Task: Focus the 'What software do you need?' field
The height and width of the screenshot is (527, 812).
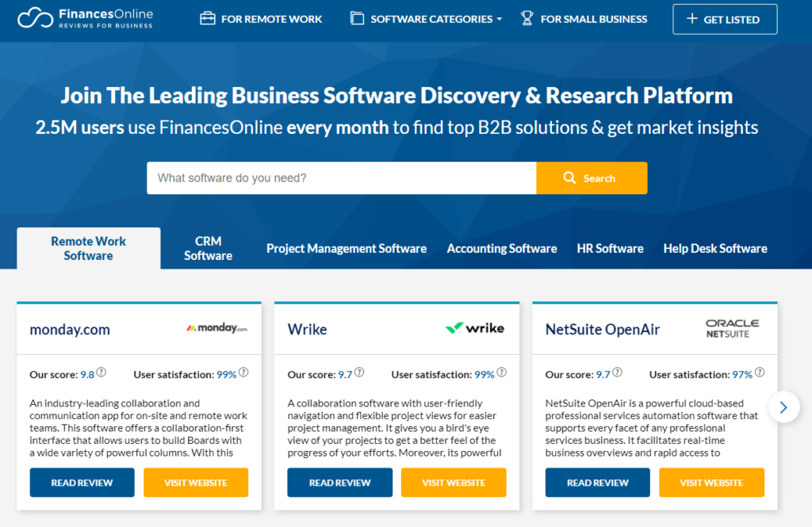Action: point(341,178)
